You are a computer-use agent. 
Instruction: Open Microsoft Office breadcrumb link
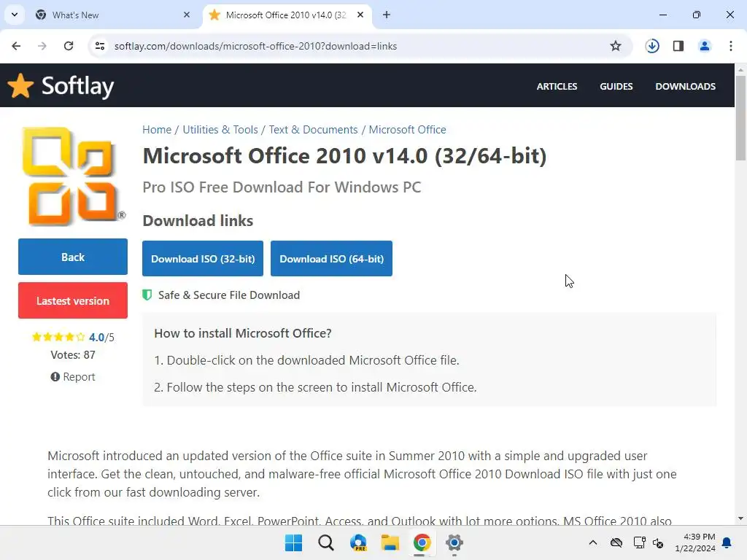click(x=407, y=130)
